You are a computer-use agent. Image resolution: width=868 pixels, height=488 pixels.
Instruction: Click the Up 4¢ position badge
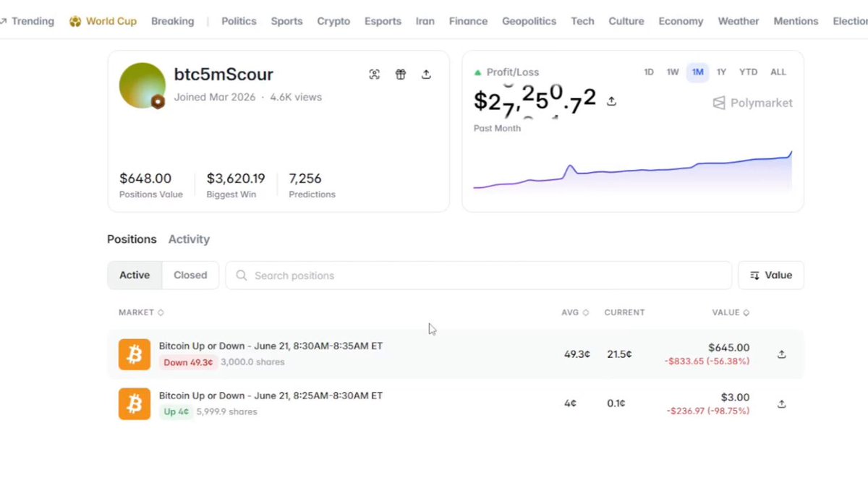(176, 412)
